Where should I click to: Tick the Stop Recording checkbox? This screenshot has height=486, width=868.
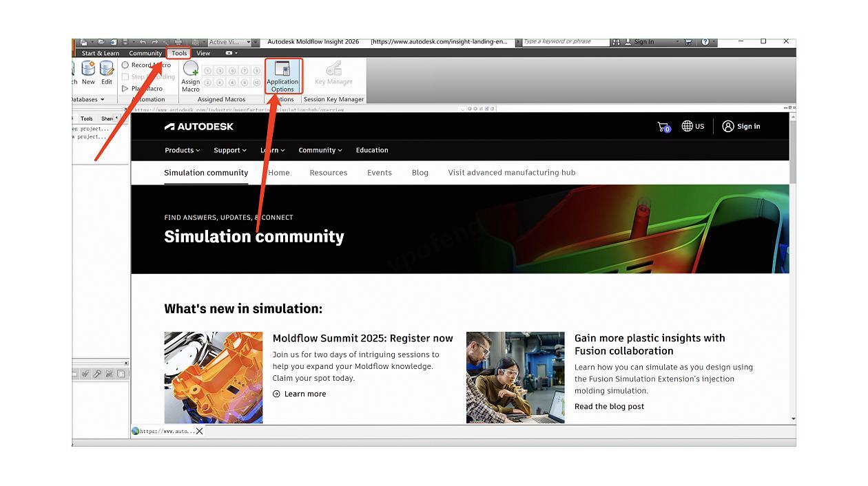125,77
